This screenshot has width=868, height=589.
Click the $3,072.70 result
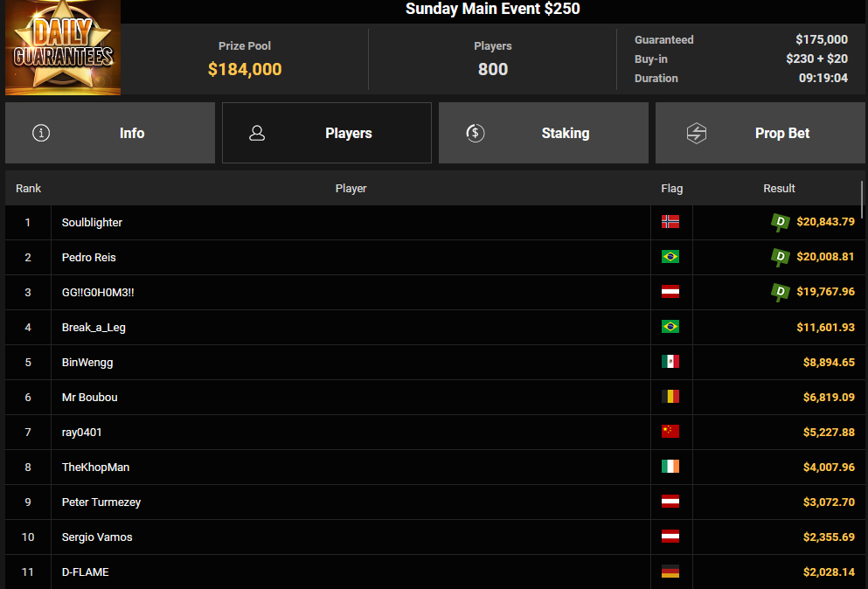coord(829,502)
